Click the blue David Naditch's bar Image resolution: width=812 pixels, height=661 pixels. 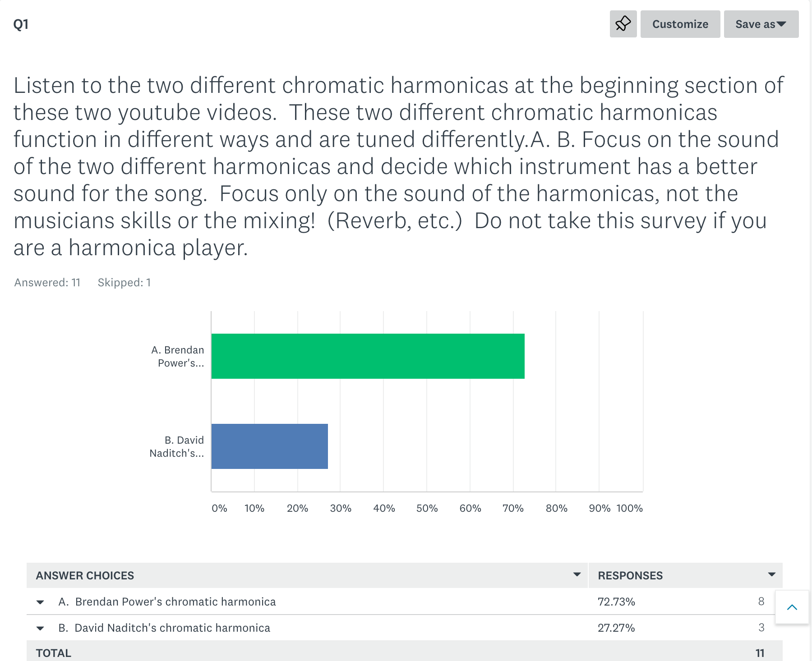pos(270,446)
